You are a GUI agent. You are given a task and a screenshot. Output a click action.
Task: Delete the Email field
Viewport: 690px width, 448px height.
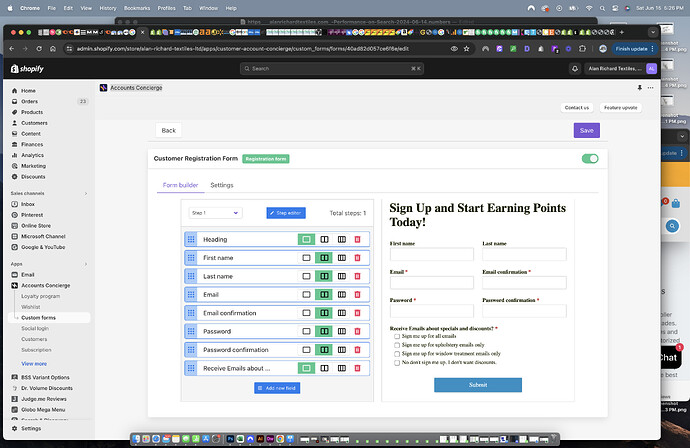tap(357, 294)
